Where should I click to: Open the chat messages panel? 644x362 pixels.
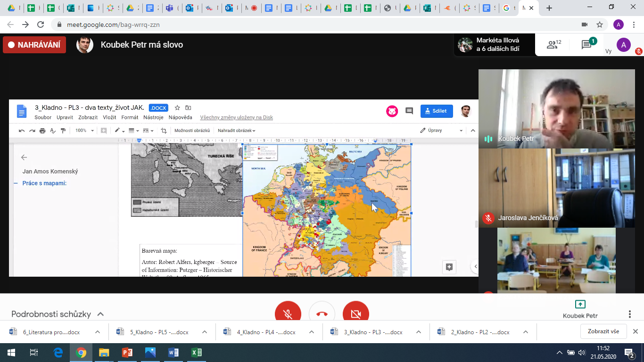(x=586, y=45)
